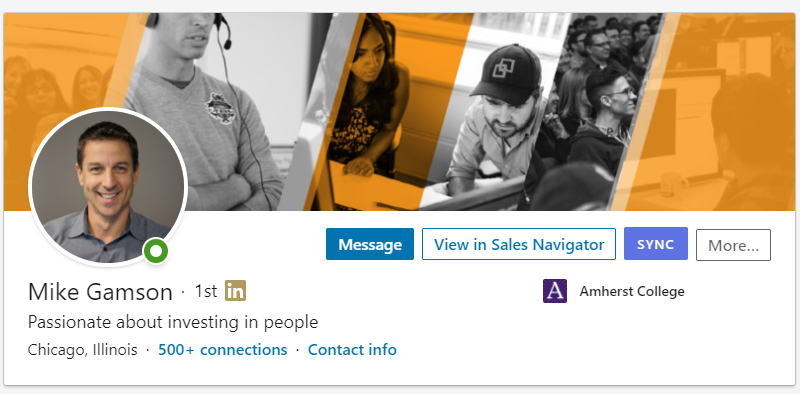The width and height of the screenshot is (800, 394).
Task: View the 500+ connections link
Action: coord(222,350)
